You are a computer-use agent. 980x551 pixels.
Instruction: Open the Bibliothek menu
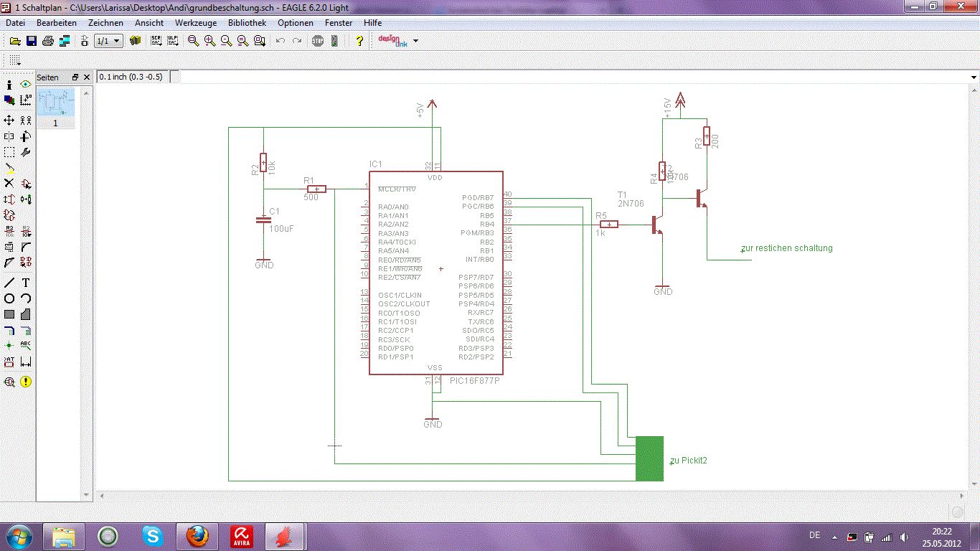coord(247,23)
